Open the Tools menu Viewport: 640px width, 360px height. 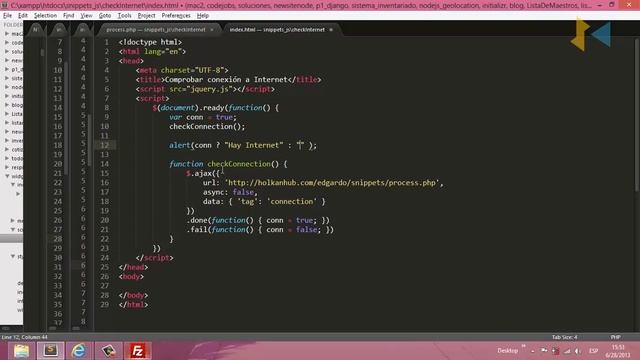(x=124, y=16)
